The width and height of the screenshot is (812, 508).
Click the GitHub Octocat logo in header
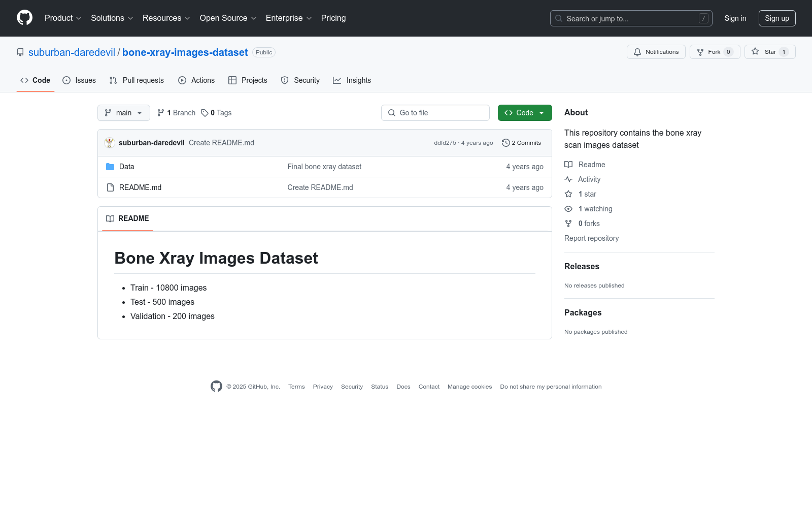(x=24, y=18)
